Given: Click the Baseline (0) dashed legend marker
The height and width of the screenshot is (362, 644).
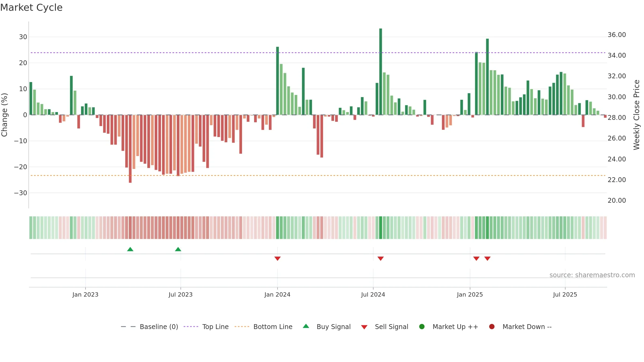Looking at the screenshot, I should pos(128,327).
